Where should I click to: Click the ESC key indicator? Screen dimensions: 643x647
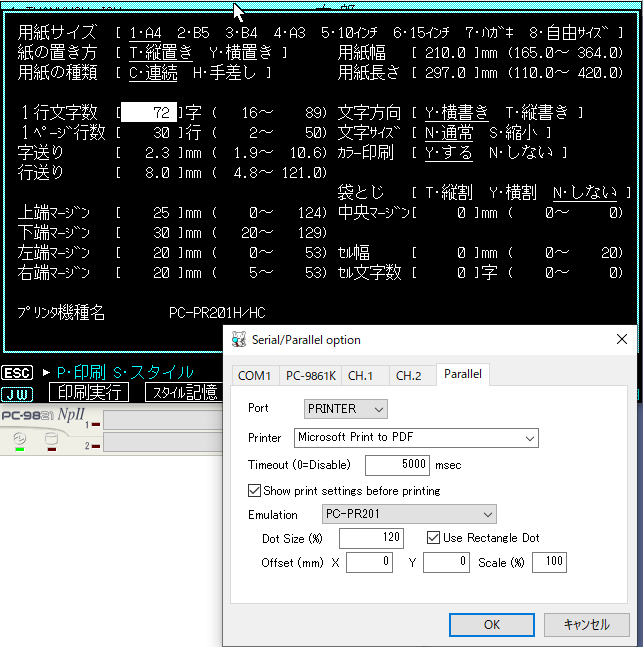tap(18, 372)
